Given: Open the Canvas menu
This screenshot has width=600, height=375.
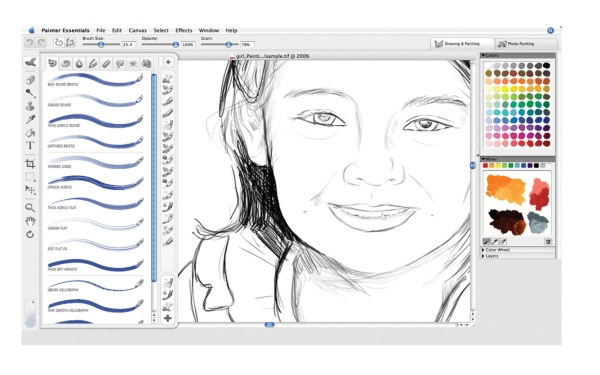Looking at the screenshot, I should pos(138,30).
